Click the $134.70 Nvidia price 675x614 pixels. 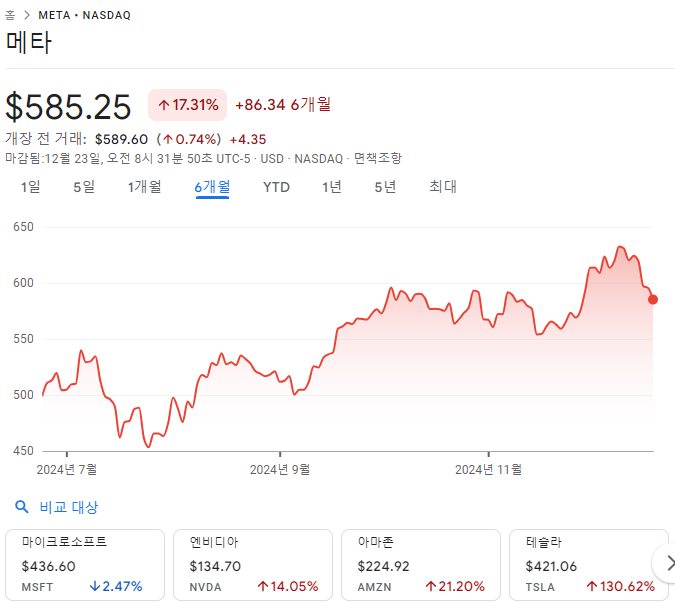click(x=215, y=566)
